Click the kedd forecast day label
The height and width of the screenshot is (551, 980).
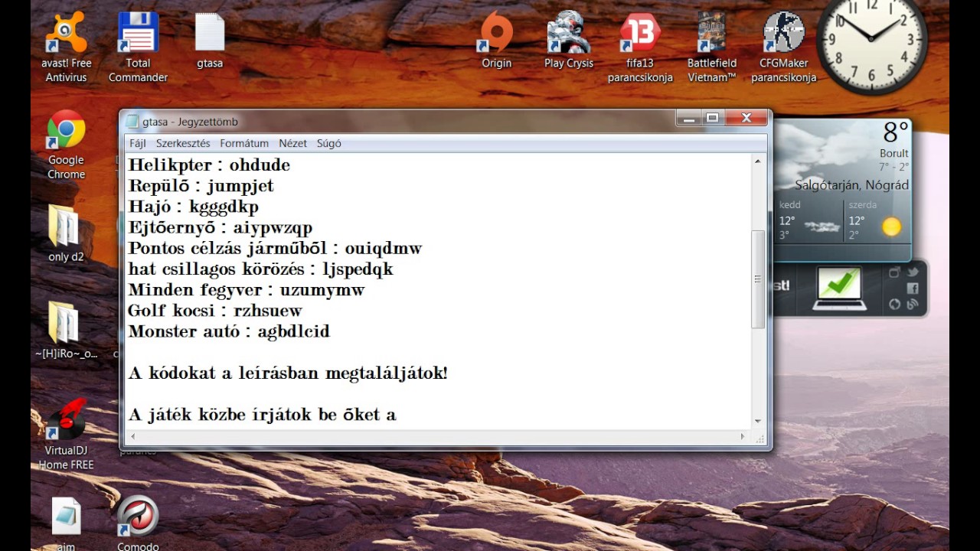(x=790, y=205)
